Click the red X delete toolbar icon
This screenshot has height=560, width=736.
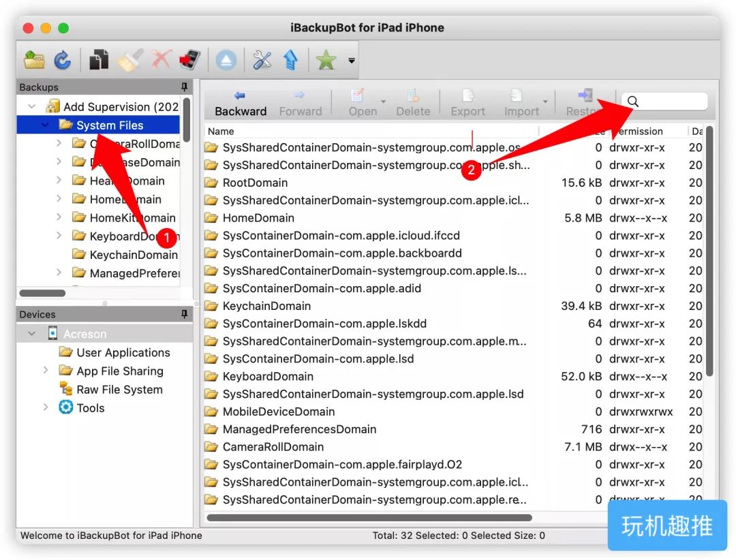tap(162, 60)
